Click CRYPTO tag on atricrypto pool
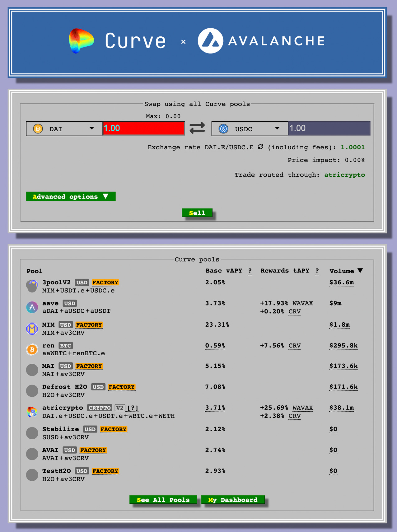The width and height of the screenshot is (397, 532). point(100,408)
